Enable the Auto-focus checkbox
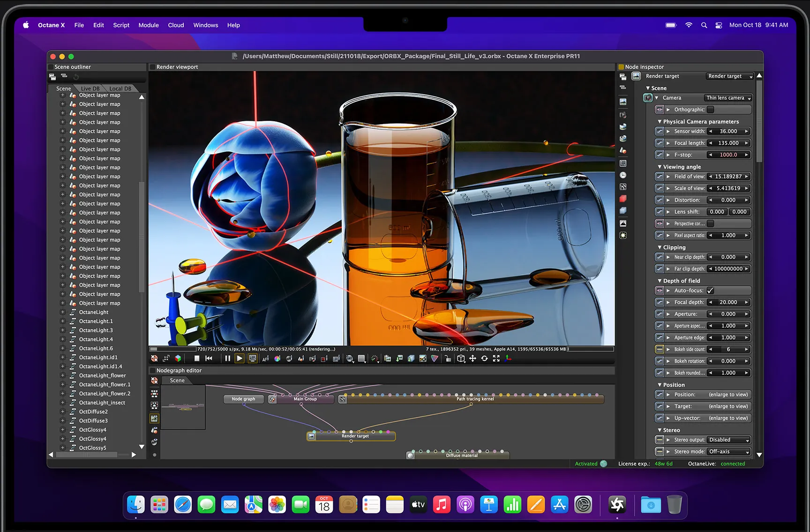Image resolution: width=810 pixels, height=532 pixels. (711, 290)
